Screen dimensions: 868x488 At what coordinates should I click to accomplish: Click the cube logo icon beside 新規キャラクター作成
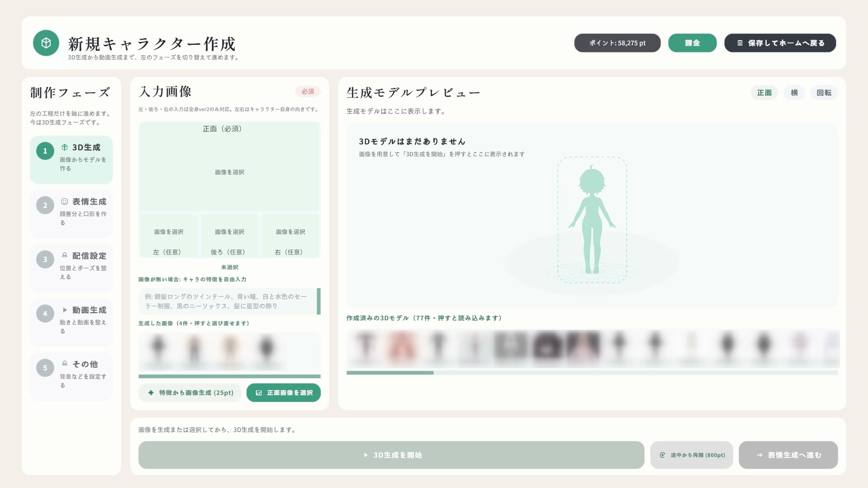[46, 43]
